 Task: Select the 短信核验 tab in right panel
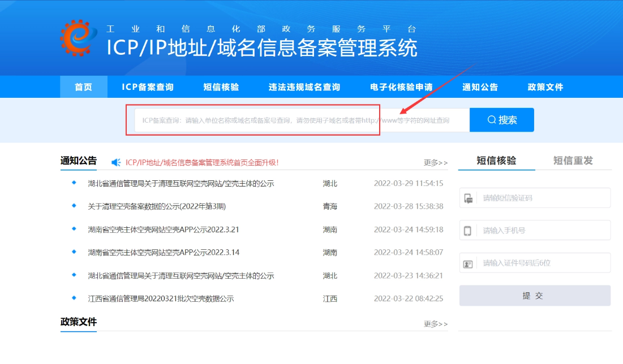click(496, 161)
